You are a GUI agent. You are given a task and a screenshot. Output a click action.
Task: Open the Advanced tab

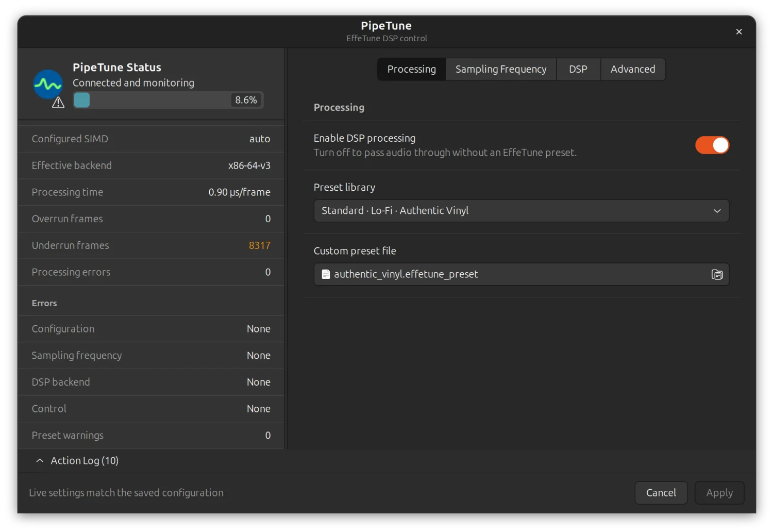pyautogui.click(x=633, y=69)
